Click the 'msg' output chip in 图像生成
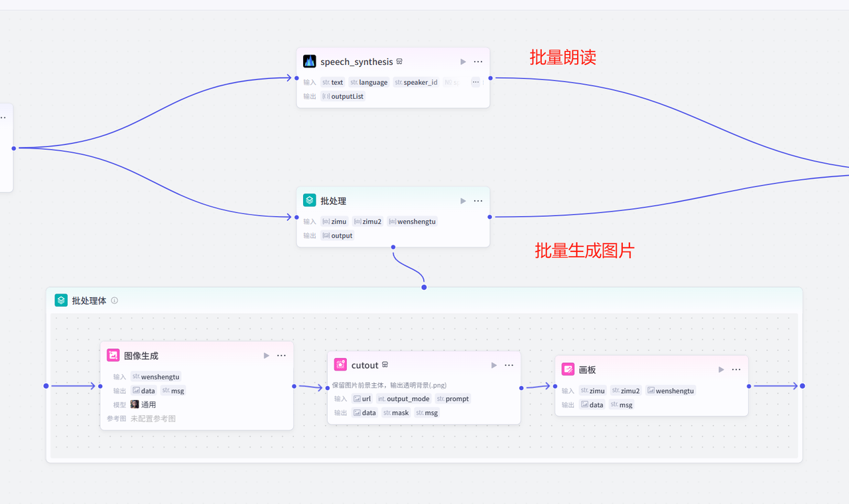 point(173,391)
